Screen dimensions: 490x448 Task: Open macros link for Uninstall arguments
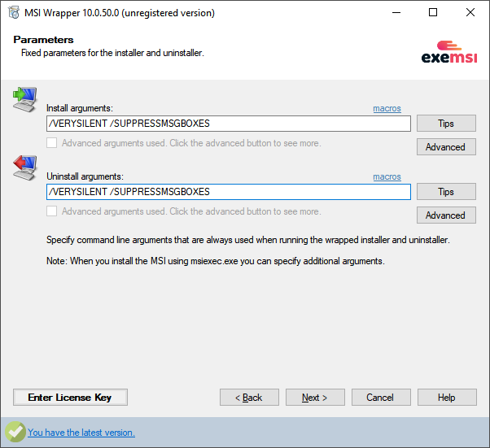click(x=387, y=176)
